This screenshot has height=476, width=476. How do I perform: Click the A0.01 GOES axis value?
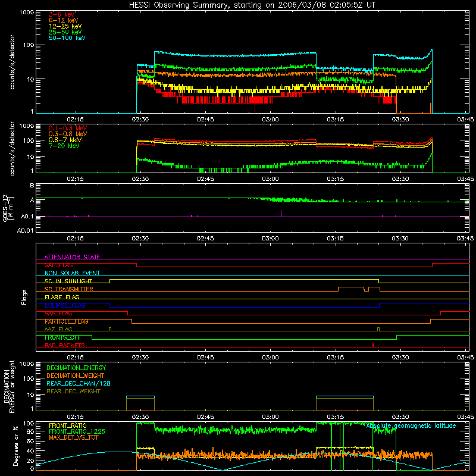point(26,230)
